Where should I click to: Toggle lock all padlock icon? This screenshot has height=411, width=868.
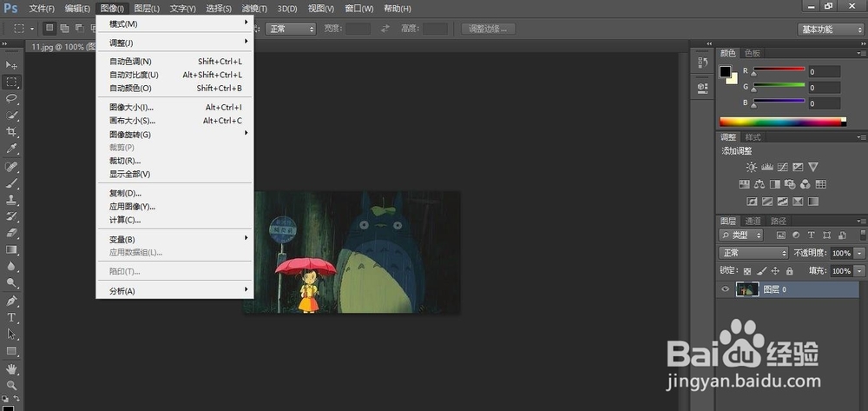point(789,271)
